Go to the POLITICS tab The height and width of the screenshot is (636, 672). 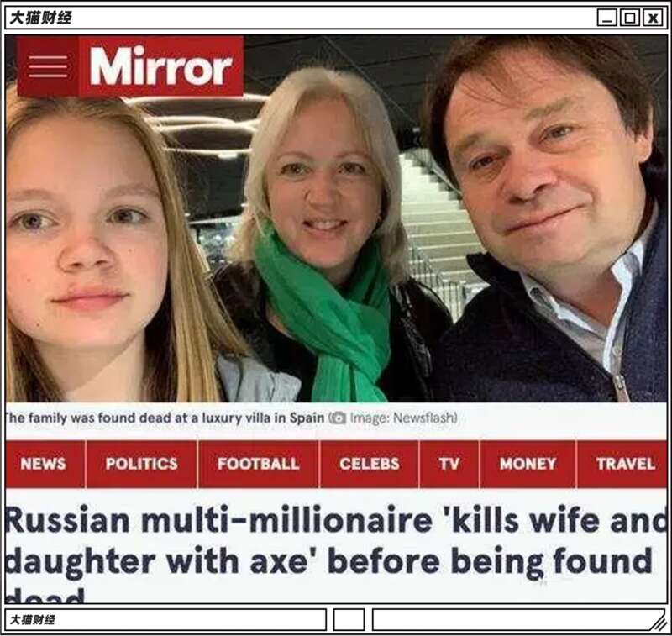click(x=141, y=464)
